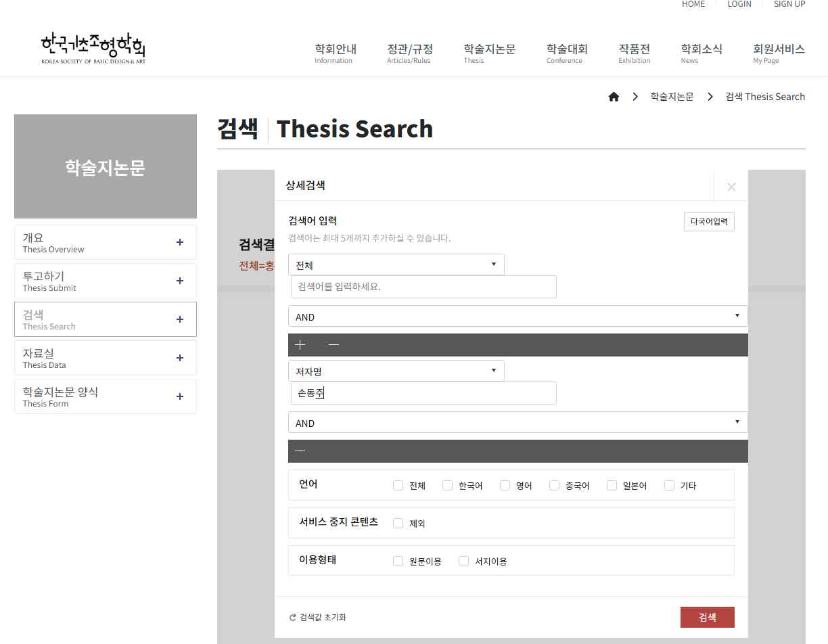Click the plus icon to add search row

(x=300, y=345)
